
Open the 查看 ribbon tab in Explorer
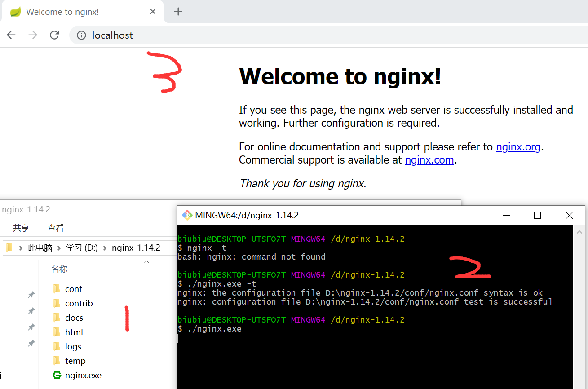[56, 228]
